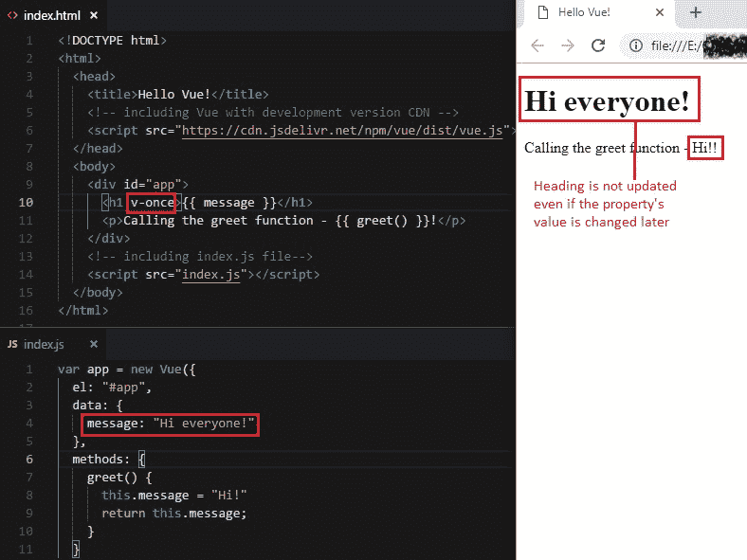Click line number 6 in index.js gutter
Image resolution: width=747 pixels, height=560 pixels.
29,460
